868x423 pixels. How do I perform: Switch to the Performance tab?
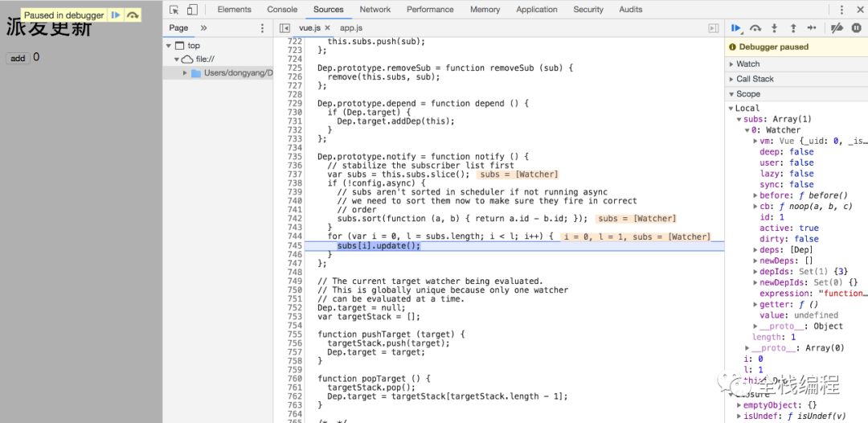(x=430, y=10)
